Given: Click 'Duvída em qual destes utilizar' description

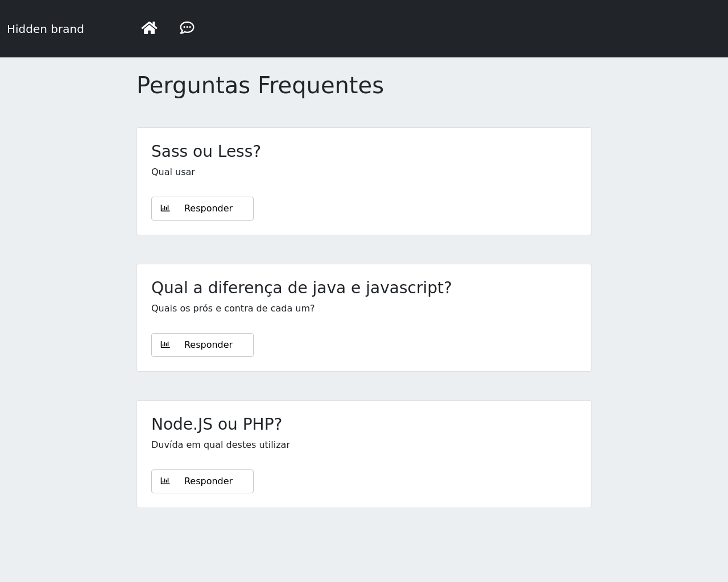Looking at the screenshot, I should coord(221,444).
